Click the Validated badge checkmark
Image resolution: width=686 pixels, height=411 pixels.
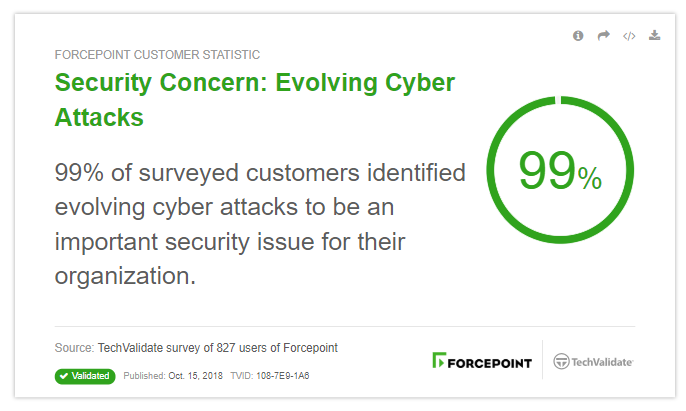pos(64,376)
